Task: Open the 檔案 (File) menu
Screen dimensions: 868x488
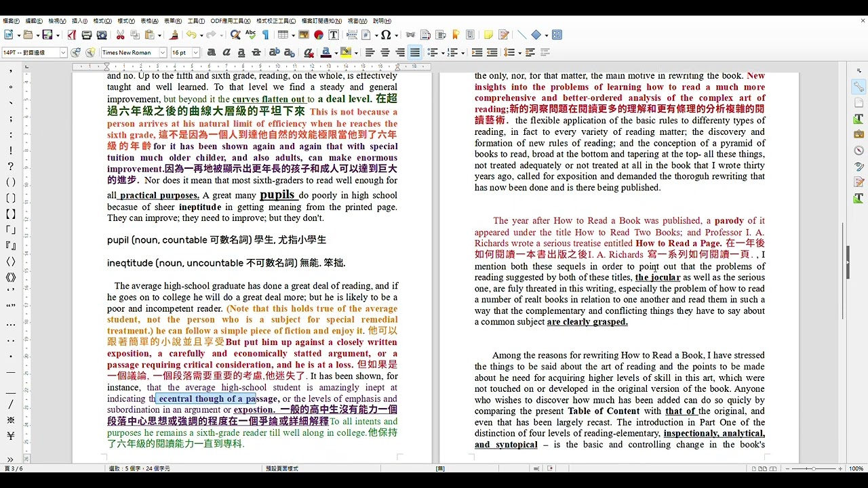Action: [11, 21]
